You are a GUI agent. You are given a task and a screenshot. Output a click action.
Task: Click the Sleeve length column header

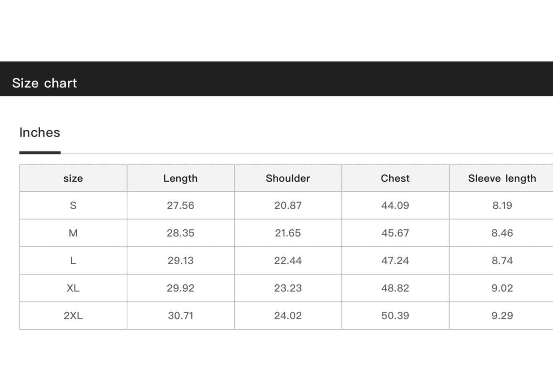(502, 178)
